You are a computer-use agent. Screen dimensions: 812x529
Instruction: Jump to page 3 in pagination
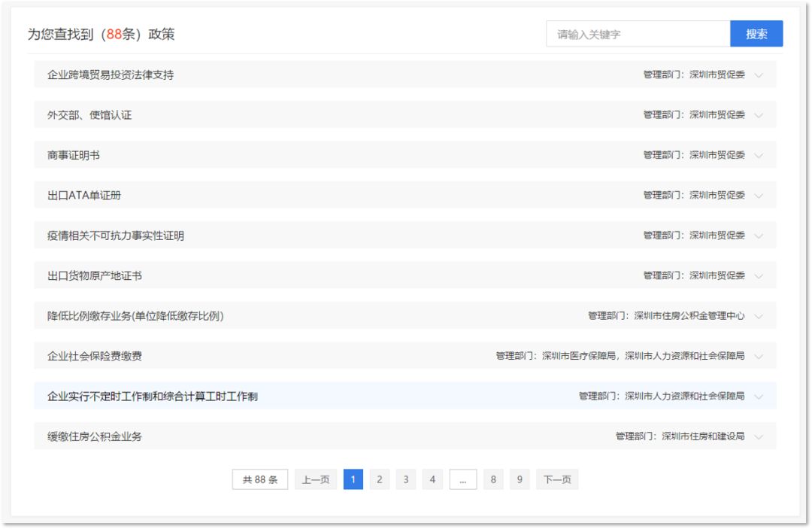click(406, 479)
